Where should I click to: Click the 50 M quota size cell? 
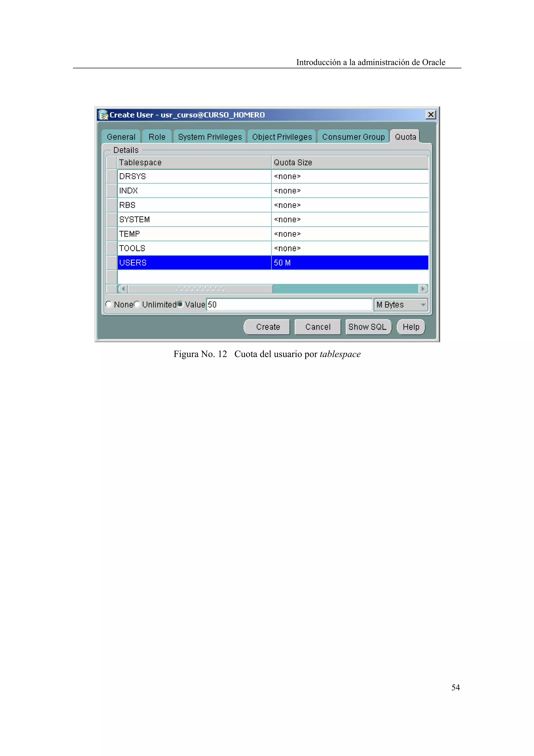(350, 263)
